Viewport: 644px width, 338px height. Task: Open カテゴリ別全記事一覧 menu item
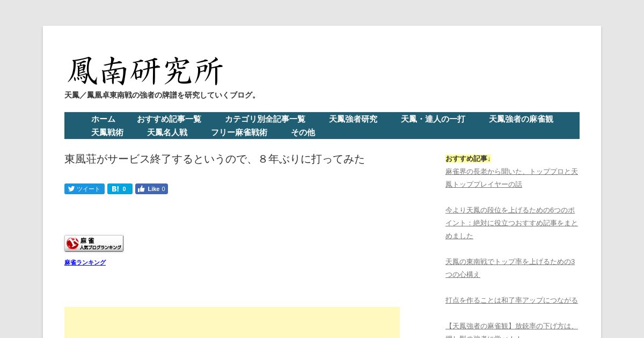click(265, 119)
